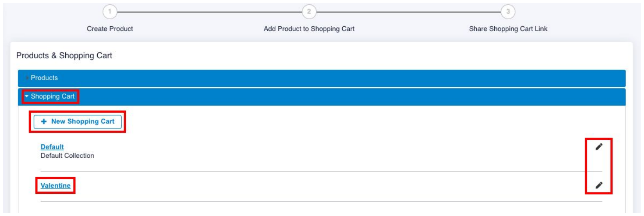Go to the Create Product step label

pos(110,29)
